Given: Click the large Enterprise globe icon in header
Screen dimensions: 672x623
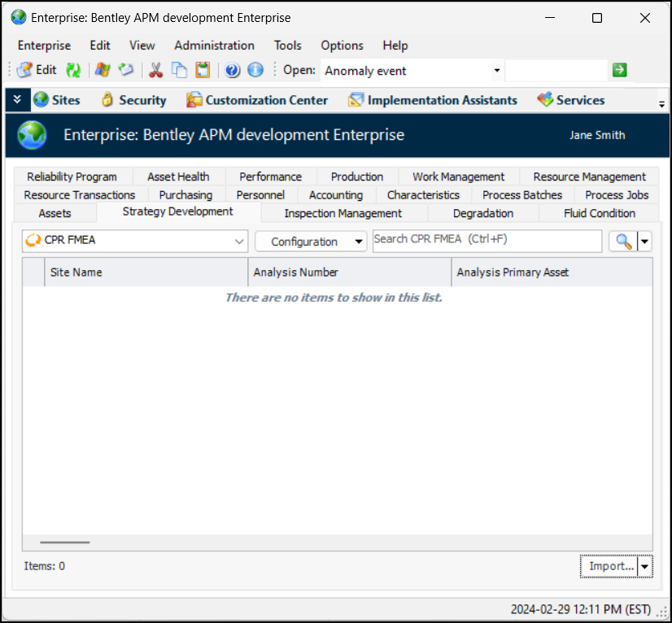Looking at the screenshot, I should pos(33,135).
